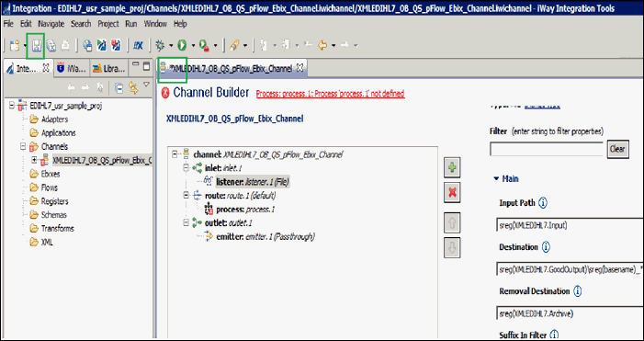The height and width of the screenshot is (341, 644).
Task: Open the New wizard dropdown arrow
Action: click(25, 46)
